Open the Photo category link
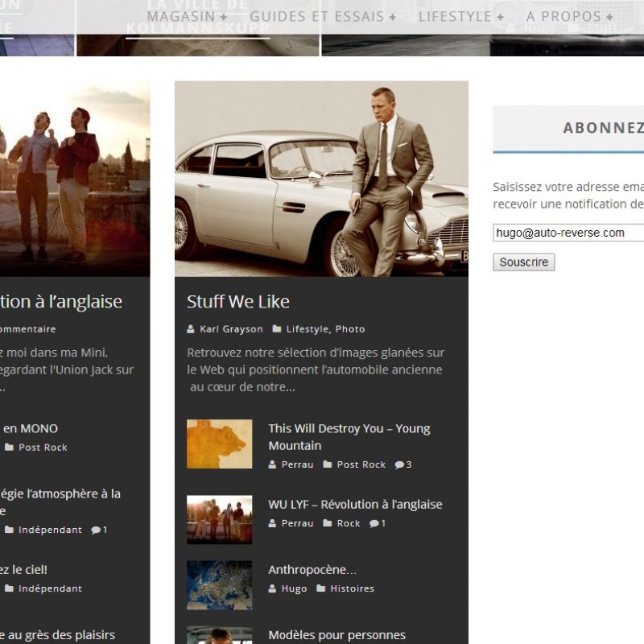 tap(350, 329)
